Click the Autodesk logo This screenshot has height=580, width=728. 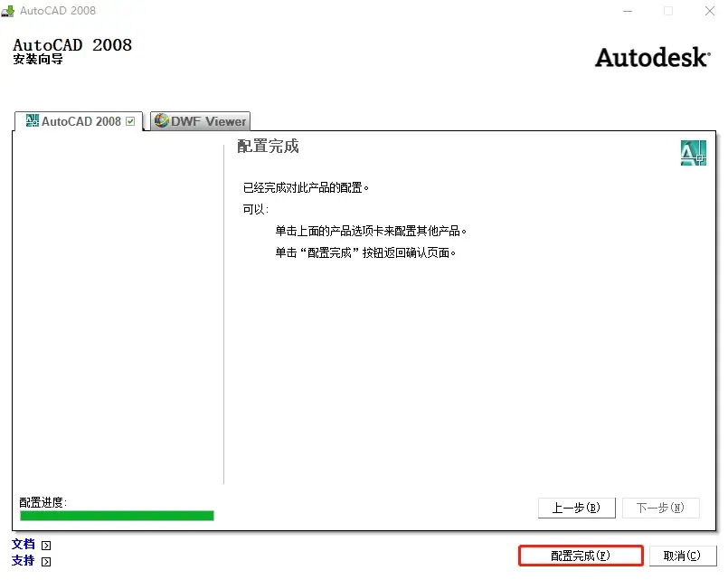click(x=653, y=58)
